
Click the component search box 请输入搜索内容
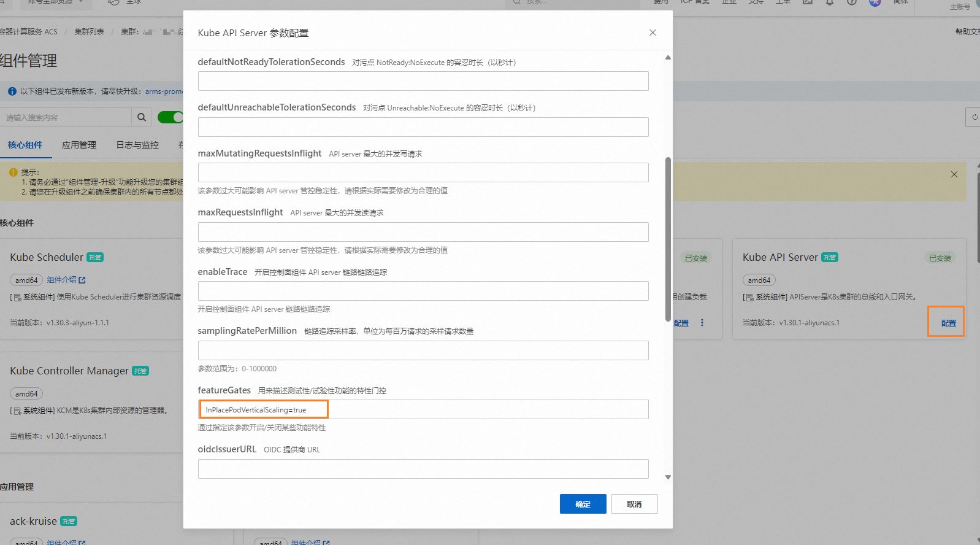(66, 117)
